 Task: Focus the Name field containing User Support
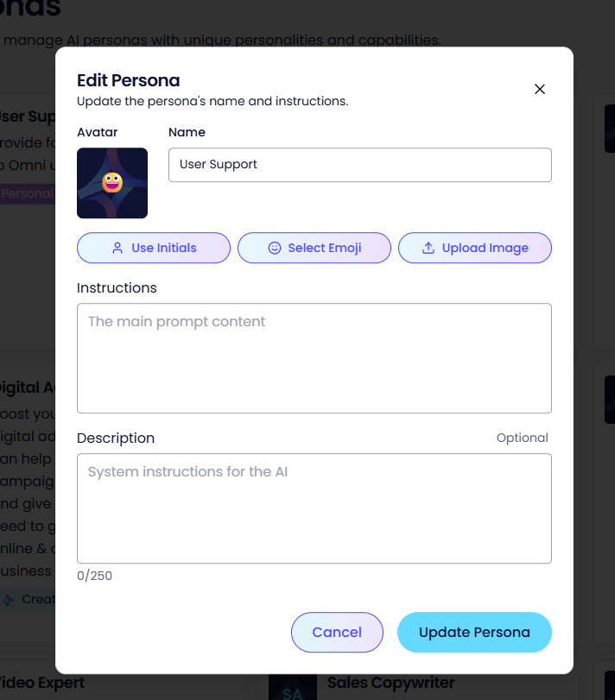click(x=359, y=165)
